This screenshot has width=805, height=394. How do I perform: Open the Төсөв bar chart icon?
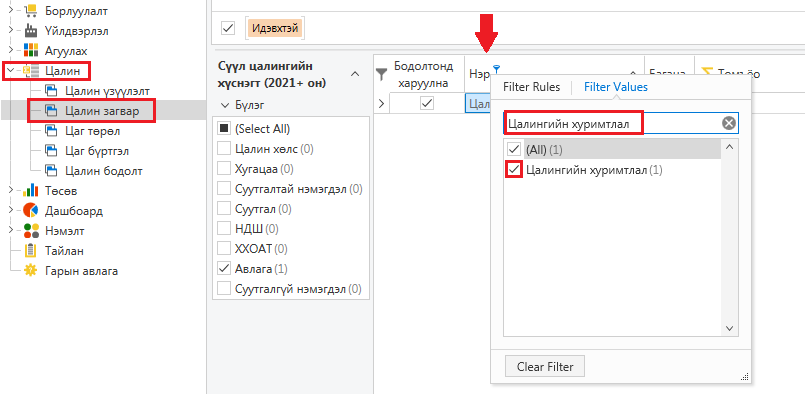pyautogui.click(x=31, y=191)
